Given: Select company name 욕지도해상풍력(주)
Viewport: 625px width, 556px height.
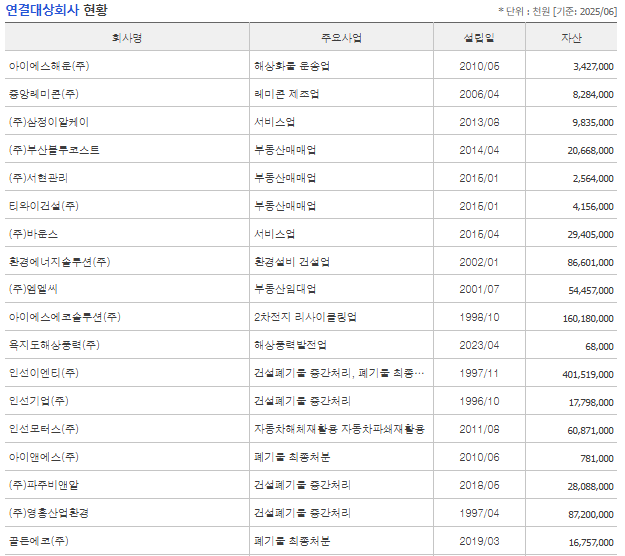Looking at the screenshot, I should 54,345.
